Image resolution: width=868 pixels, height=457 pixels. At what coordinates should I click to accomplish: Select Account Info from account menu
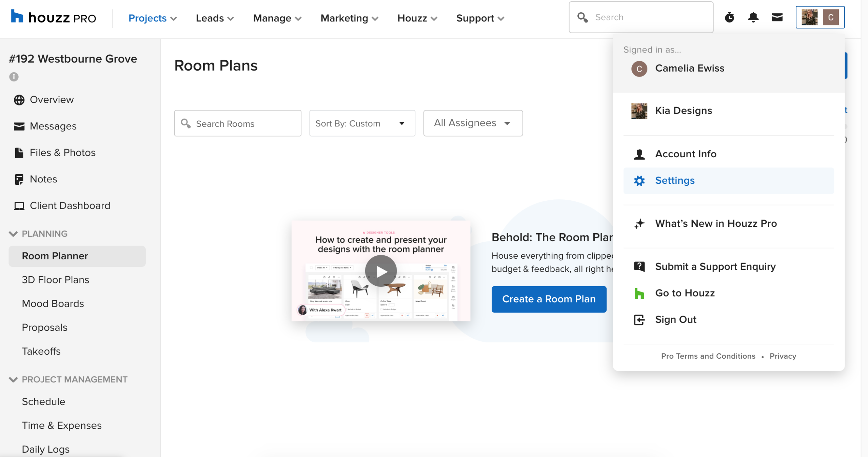click(x=686, y=154)
